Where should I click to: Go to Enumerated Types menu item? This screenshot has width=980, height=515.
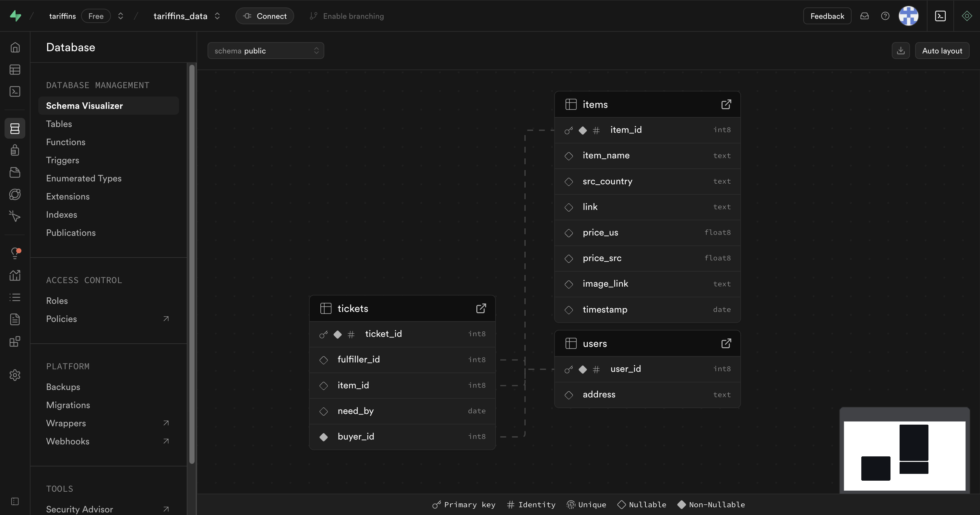click(84, 178)
